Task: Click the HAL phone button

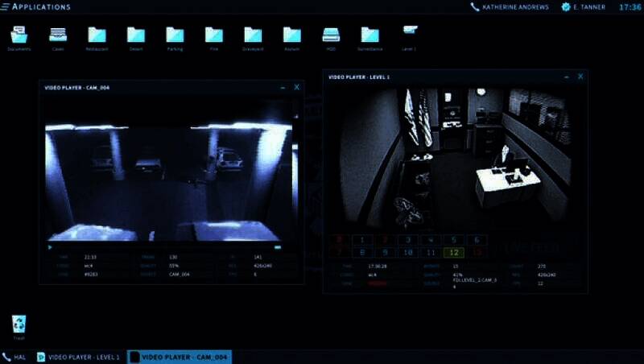Action: [15, 357]
